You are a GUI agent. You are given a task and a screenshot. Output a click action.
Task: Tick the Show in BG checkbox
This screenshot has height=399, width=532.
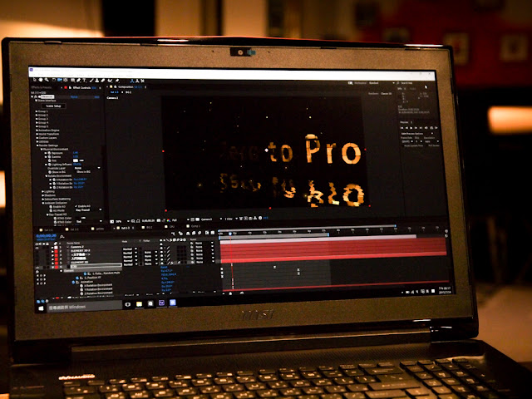76,172
